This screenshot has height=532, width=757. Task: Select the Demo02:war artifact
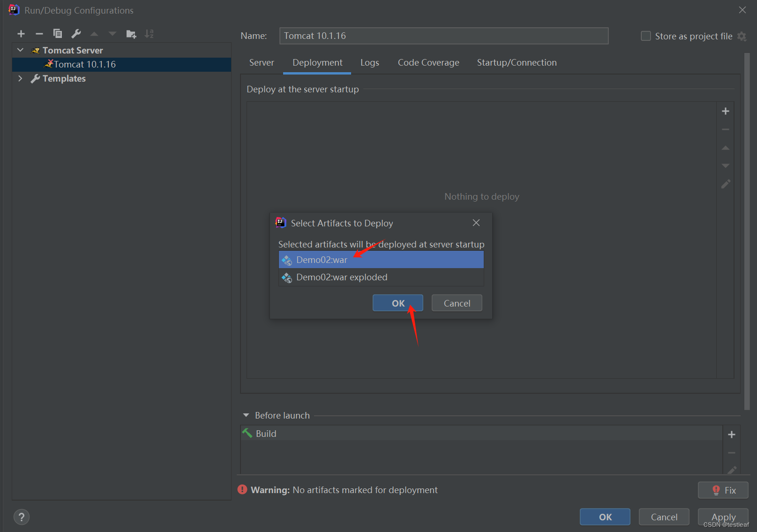click(x=381, y=260)
